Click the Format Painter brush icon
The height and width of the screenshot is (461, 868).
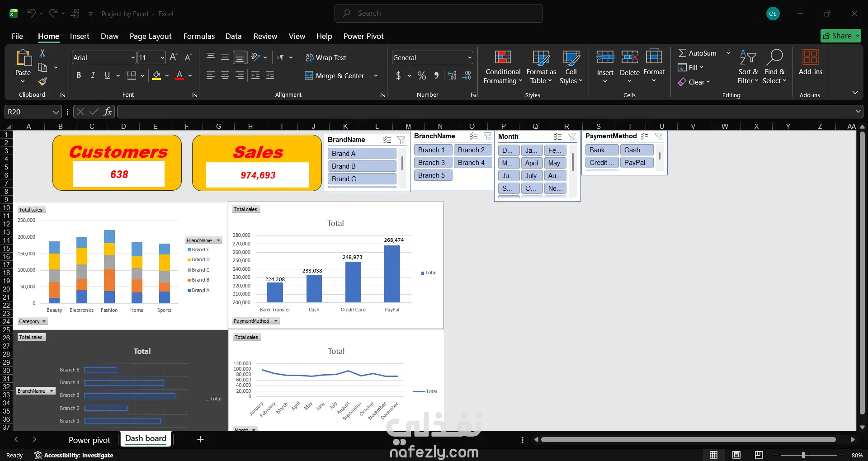click(x=42, y=81)
